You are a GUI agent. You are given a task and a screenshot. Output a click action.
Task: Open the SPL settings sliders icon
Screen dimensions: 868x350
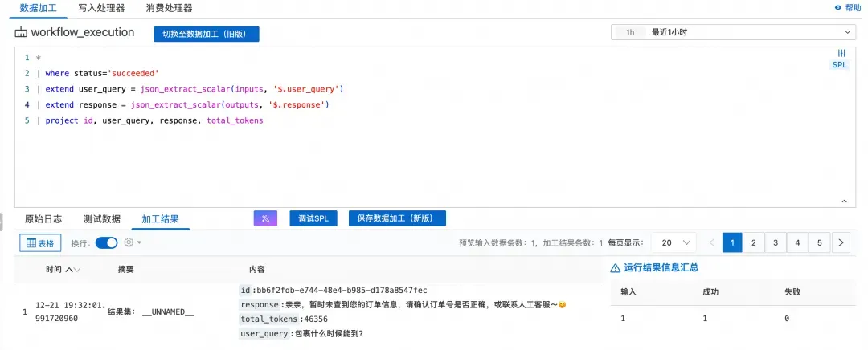pos(841,53)
